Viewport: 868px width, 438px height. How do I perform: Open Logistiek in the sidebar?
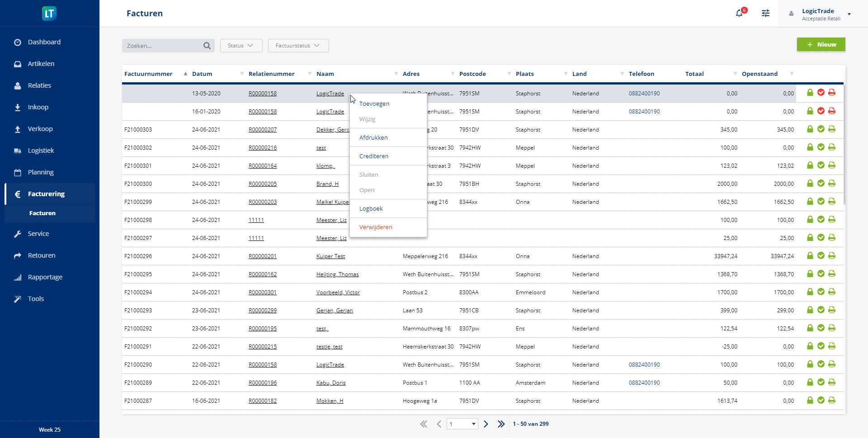[x=41, y=151]
